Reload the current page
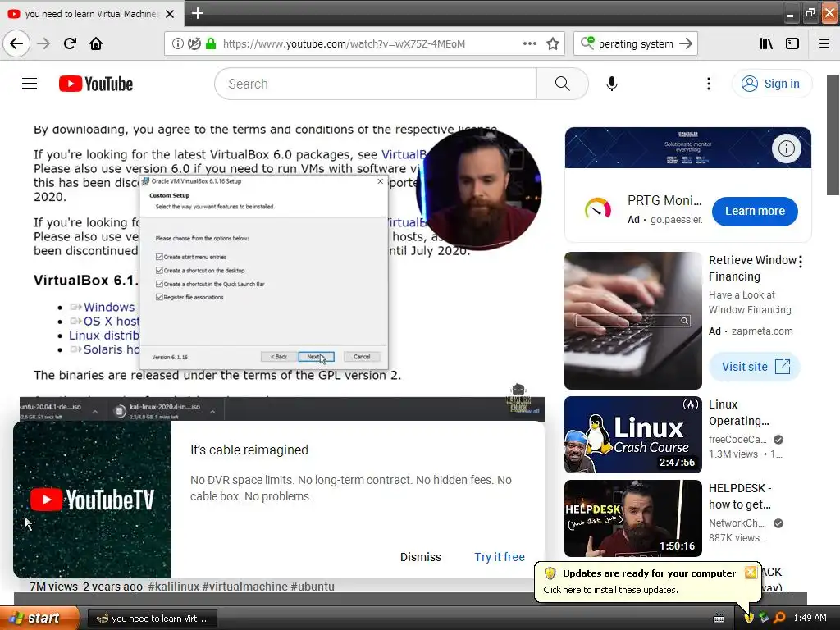840x630 pixels. coord(70,43)
